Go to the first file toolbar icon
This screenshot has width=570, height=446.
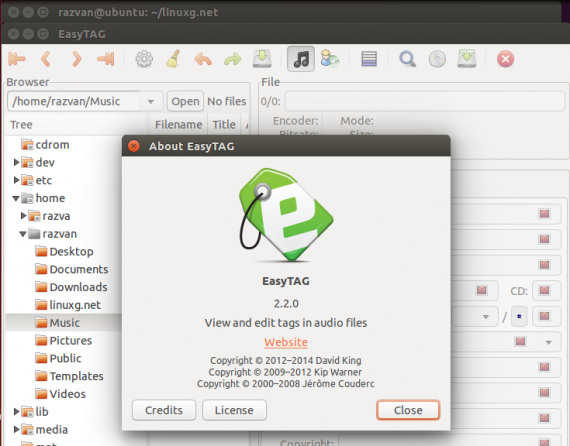click(17, 59)
